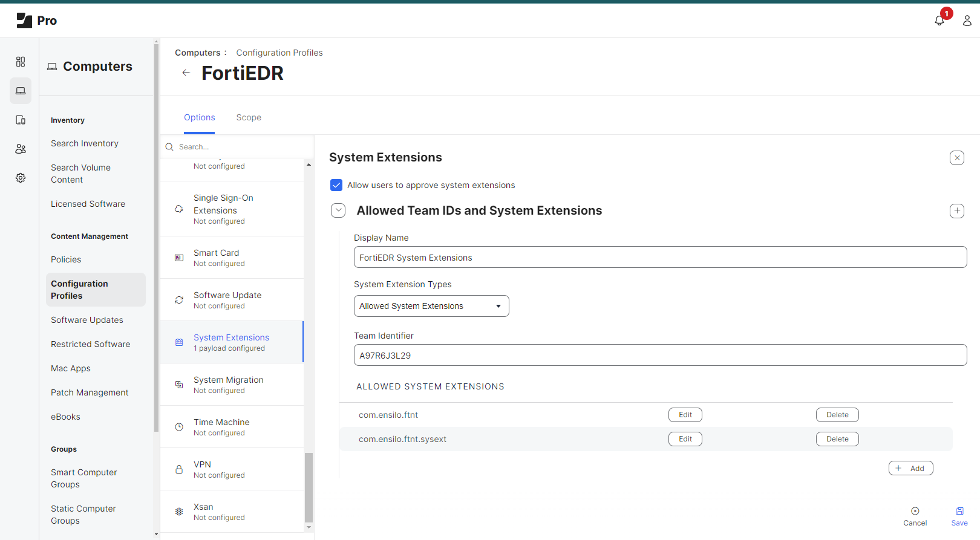Click the Time Machine clock icon

click(x=179, y=427)
